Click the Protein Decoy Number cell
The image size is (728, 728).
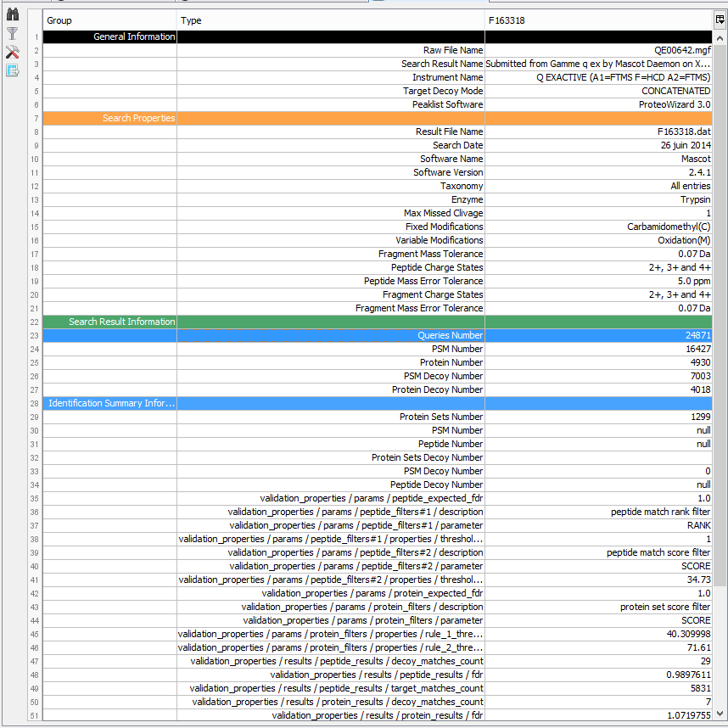331,389
